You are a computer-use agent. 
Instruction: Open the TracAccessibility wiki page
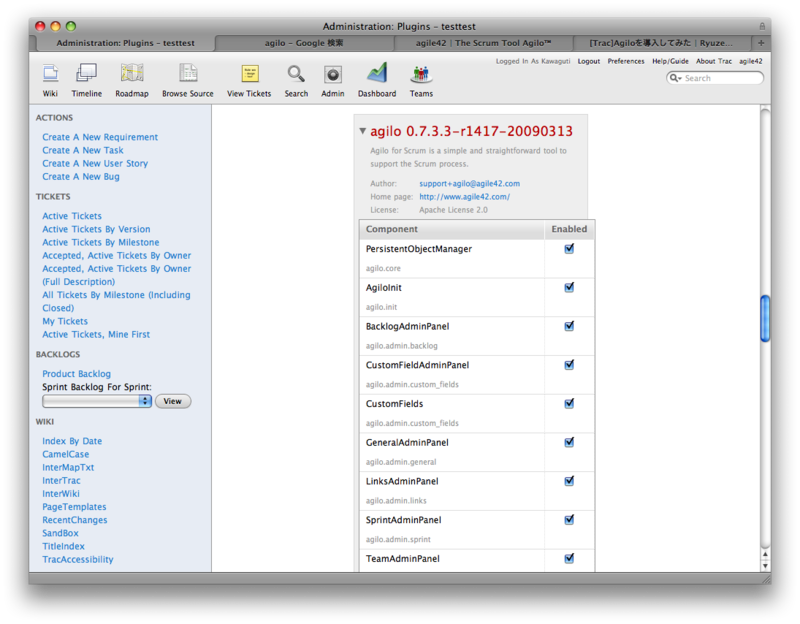[78, 560]
